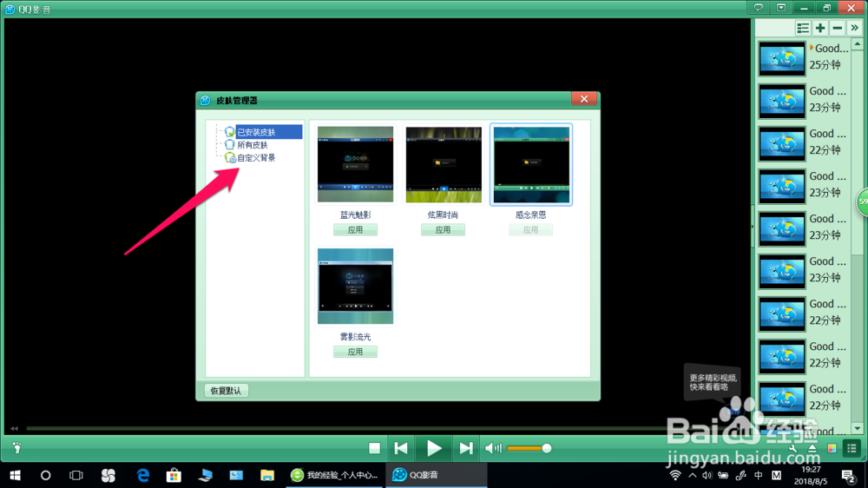868x488 pixels.
Task: Collapse the playlist panel side handle
Action: 753,226
